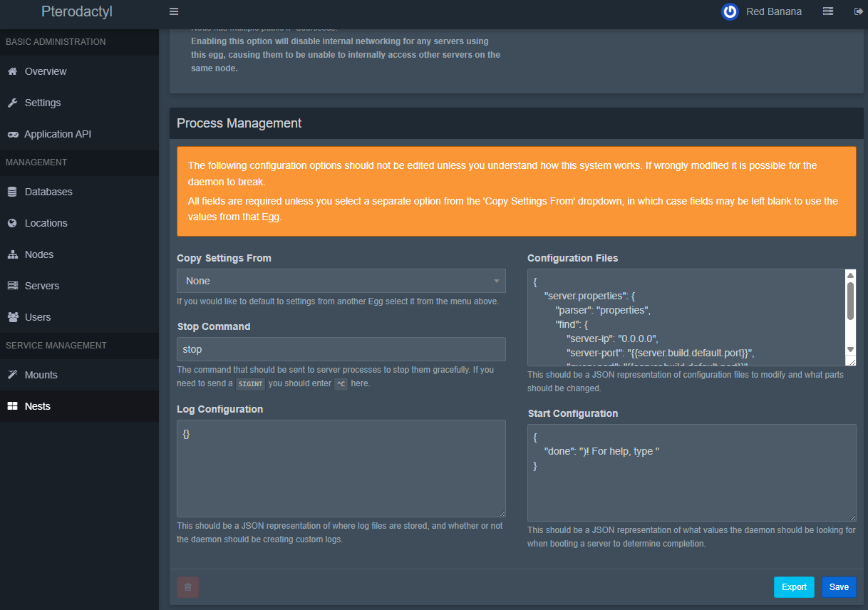Select Nests in the sidebar
Screen dimensions: 868x610
click(79, 406)
